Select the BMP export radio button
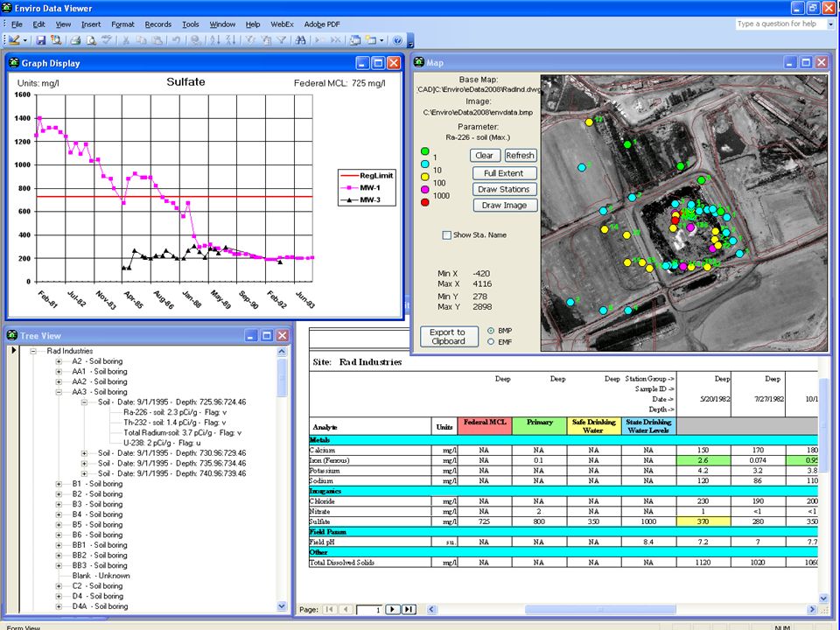The height and width of the screenshot is (630, 840). pyautogui.click(x=491, y=331)
